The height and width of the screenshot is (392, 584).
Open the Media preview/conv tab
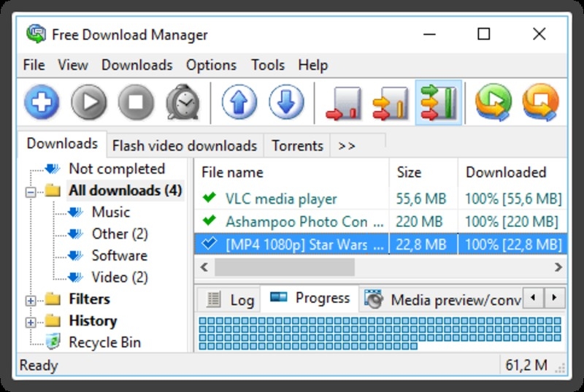[442, 300]
